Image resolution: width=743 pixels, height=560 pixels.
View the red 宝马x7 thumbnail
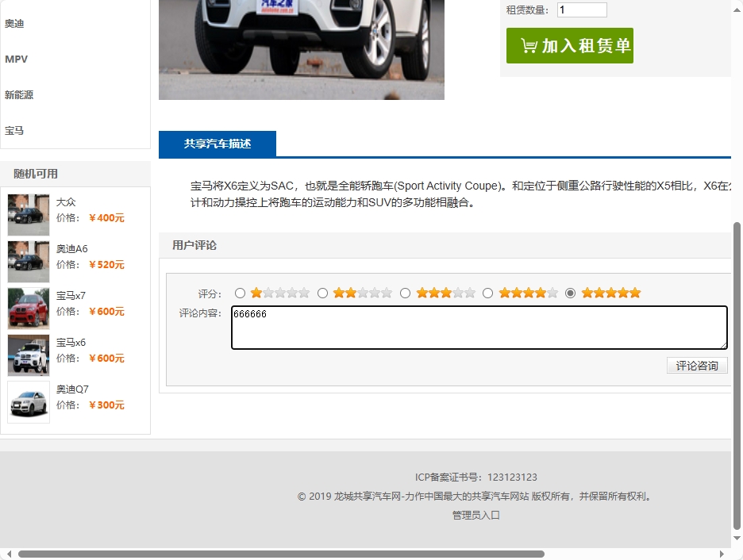pos(28,309)
